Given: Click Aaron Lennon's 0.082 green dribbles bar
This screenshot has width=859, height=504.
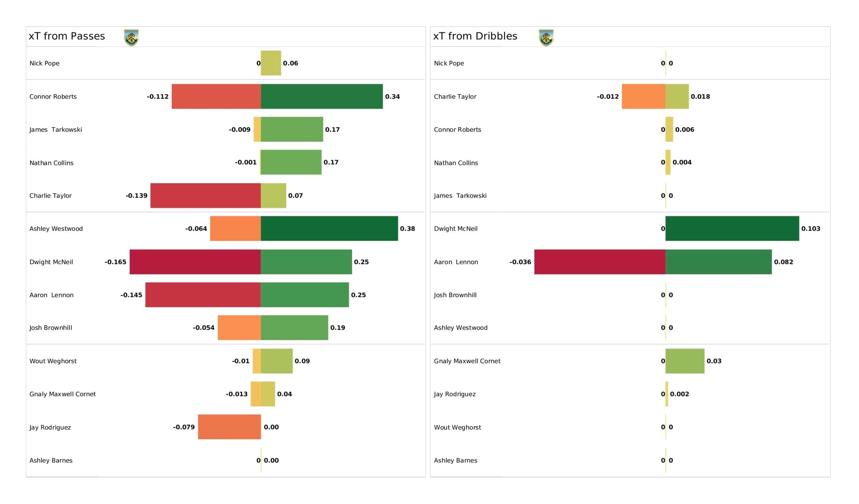Looking at the screenshot, I should click(718, 262).
